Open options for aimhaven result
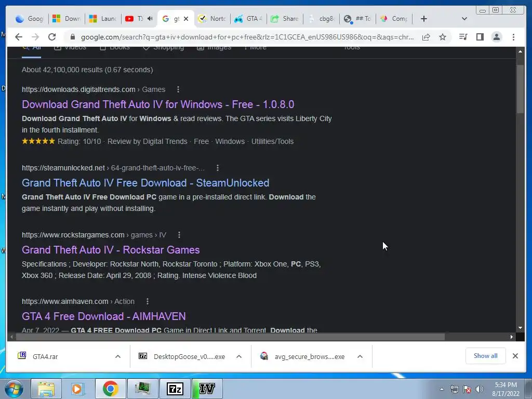Image resolution: width=532 pixels, height=399 pixels. click(147, 301)
